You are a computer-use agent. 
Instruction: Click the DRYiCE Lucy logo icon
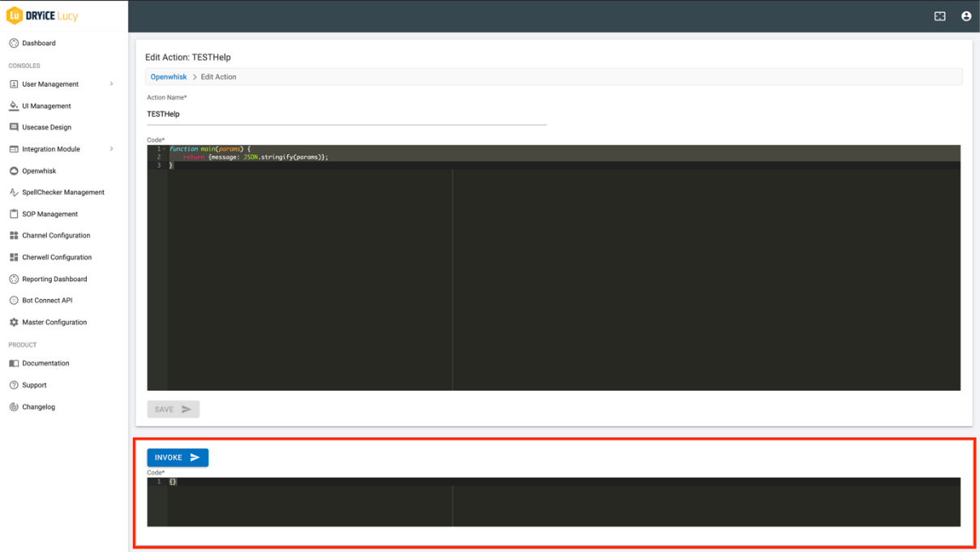click(15, 15)
